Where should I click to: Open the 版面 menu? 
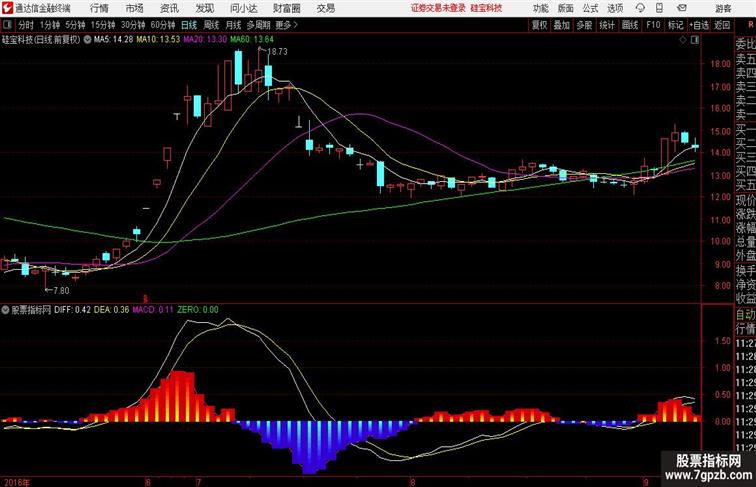[566, 8]
